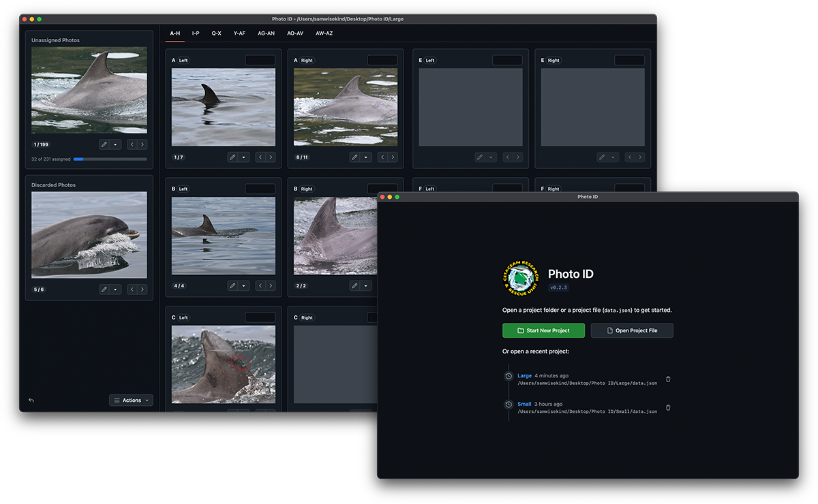Show the next photo on the A Right card
Image resolution: width=818 pixels, height=504 pixels.
point(393,157)
